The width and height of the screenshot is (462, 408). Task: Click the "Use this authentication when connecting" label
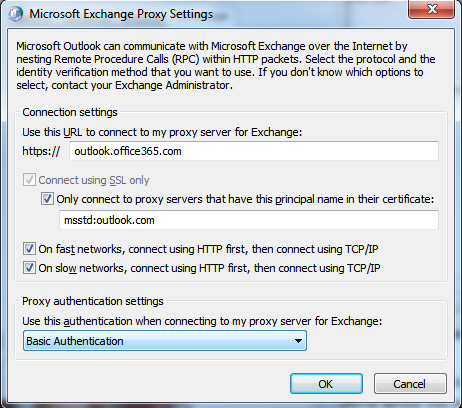pyautogui.click(x=202, y=321)
